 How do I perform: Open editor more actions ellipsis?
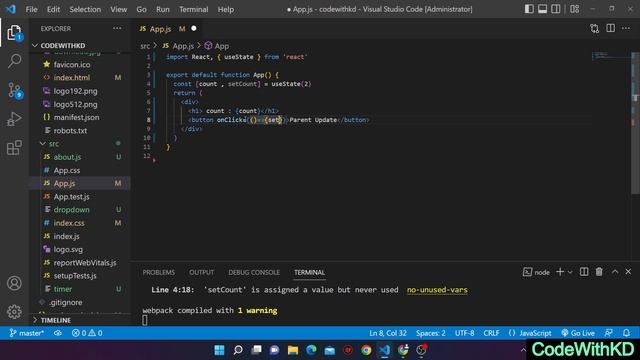[x=626, y=29]
